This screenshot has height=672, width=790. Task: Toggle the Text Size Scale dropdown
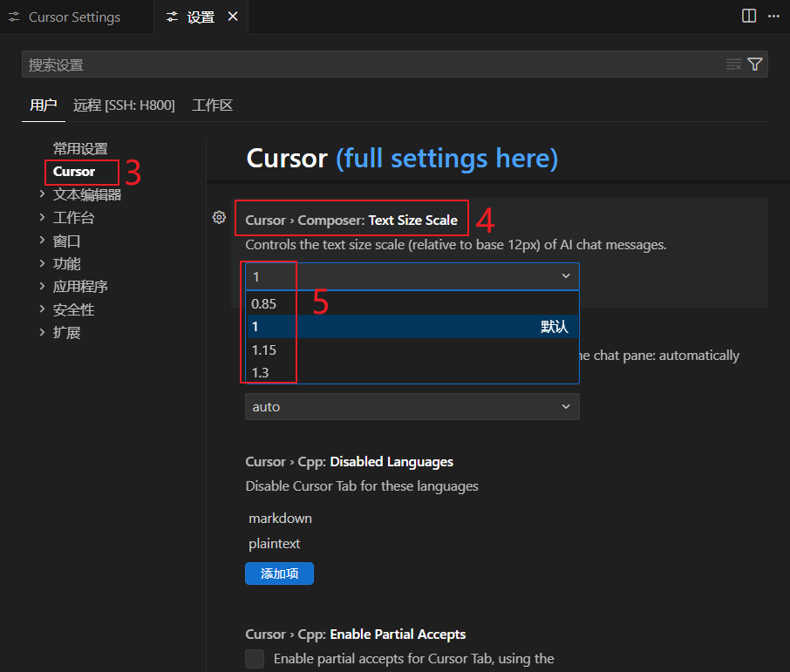point(412,276)
